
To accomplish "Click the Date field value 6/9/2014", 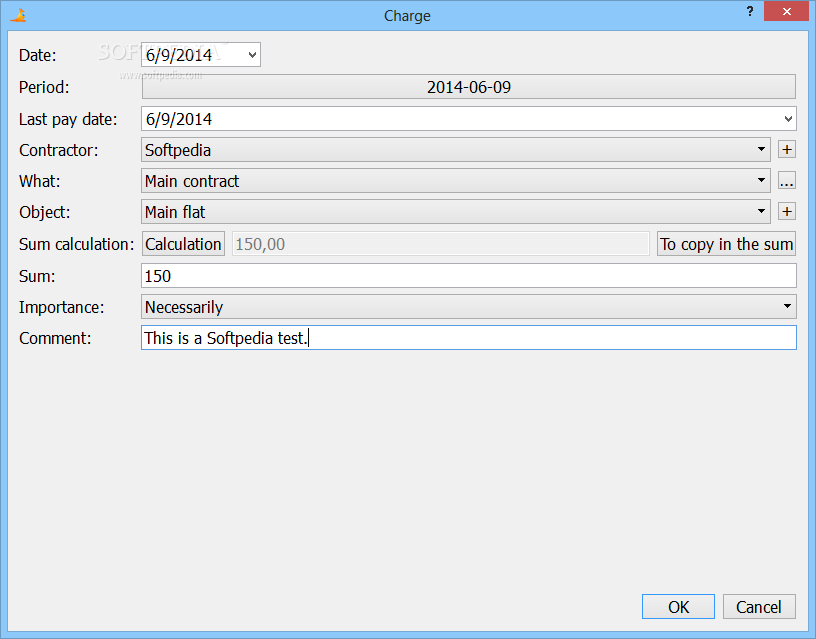I will [x=179, y=55].
